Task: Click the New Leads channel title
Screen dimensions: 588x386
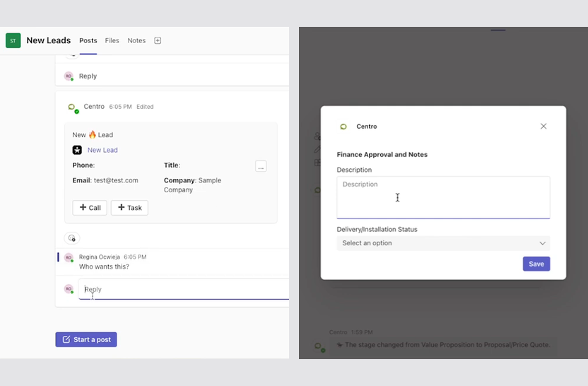Action: tap(48, 40)
